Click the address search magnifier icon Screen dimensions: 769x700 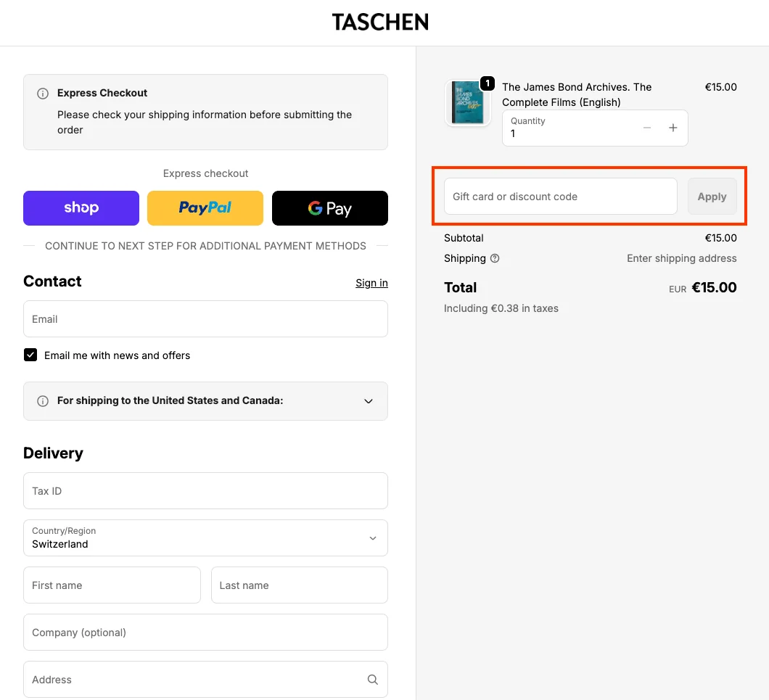click(372, 679)
